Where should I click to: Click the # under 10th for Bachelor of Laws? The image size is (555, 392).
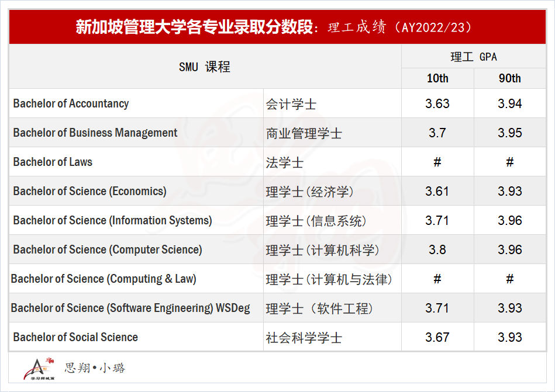tap(437, 162)
